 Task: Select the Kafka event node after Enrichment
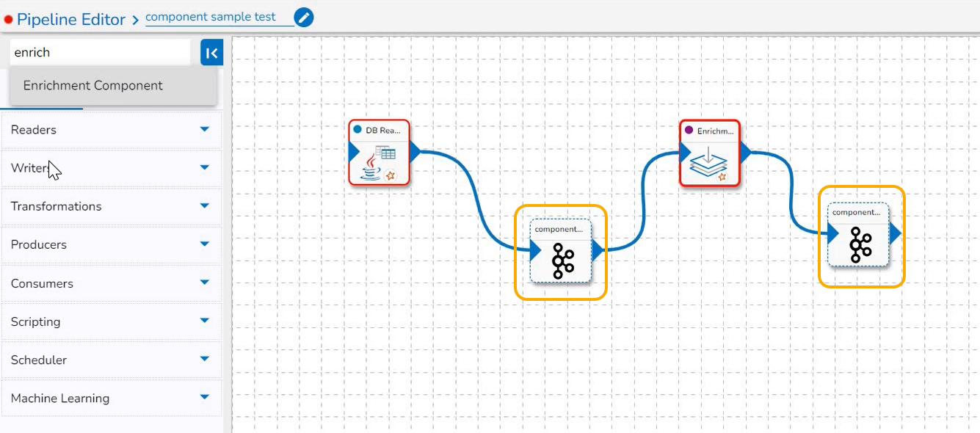858,234
